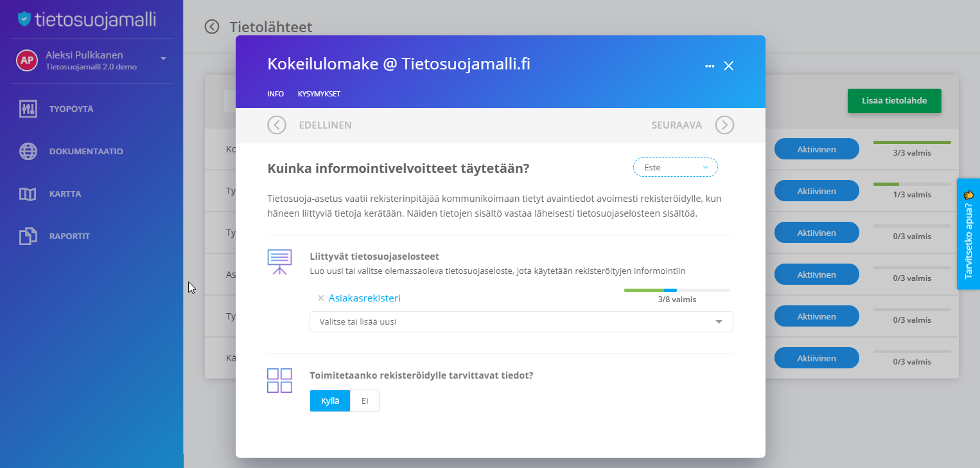The image size is (980, 468).
Task: Click the Tietosuojamalli shield logo
Action: 24,19
